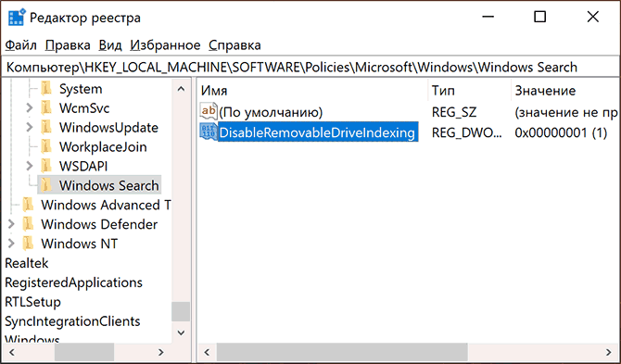The height and width of the screenshot is (364, 621).
Task: Select the Windows Search key label
Action: click(x=109, y=185)
